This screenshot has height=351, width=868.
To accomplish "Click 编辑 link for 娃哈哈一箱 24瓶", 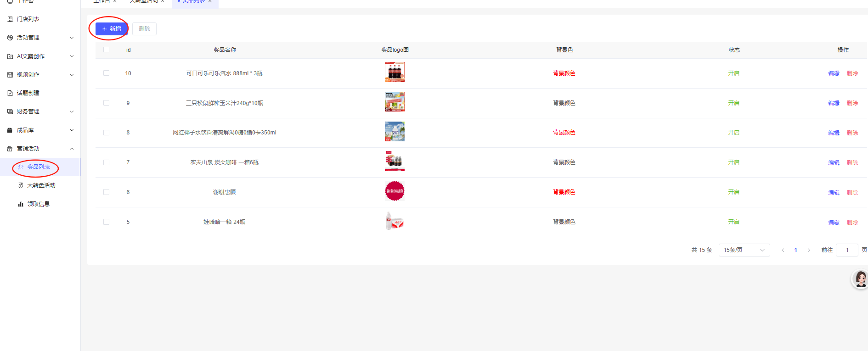I will (x=834, y=223).
